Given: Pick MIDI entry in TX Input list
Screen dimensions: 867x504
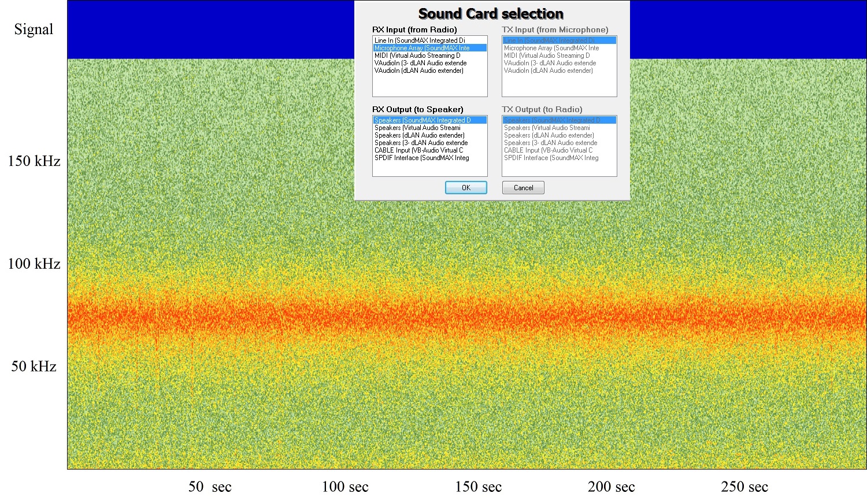Looking at the screenshot, I should coord(547,55).
